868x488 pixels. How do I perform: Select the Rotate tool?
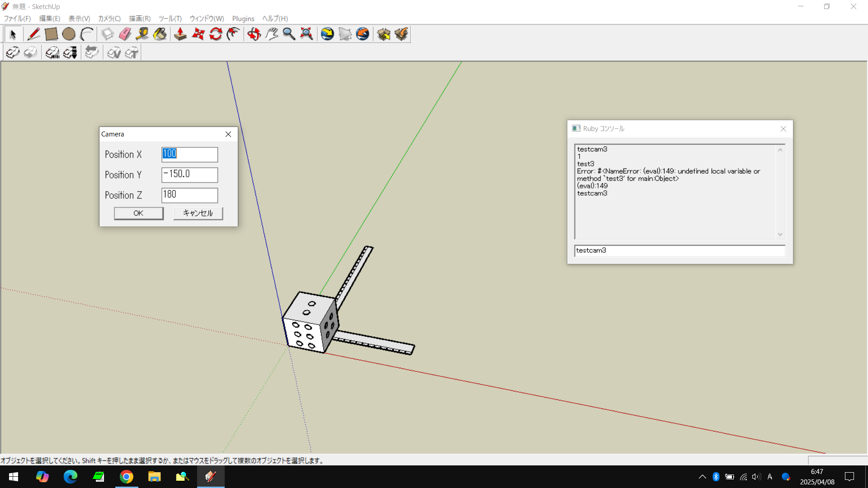[216, 34]
